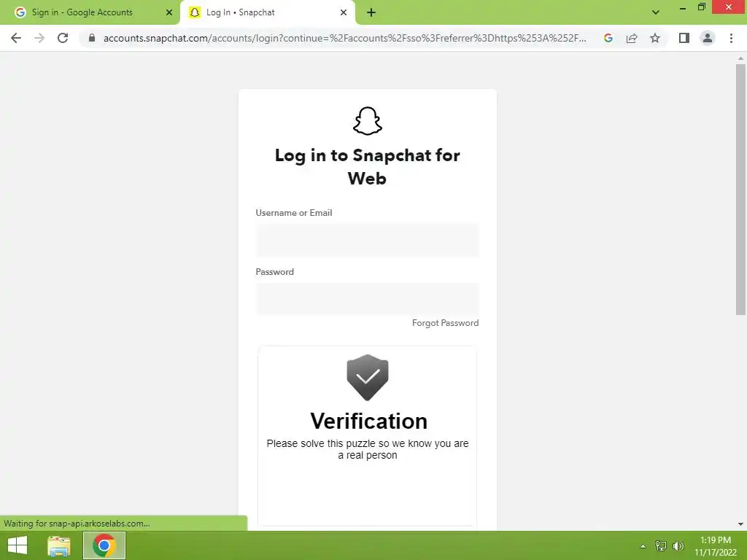Open the volume tray icon
The width and height of the screenshot is (747, 560).
click(x=678, y=545)
